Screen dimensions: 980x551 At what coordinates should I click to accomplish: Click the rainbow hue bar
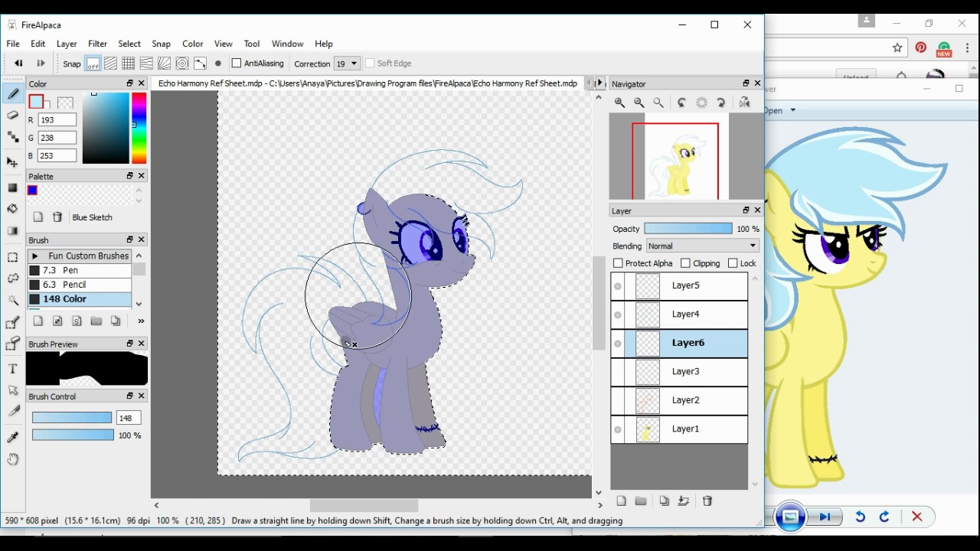pyautogui.click(x=139, y=128)
